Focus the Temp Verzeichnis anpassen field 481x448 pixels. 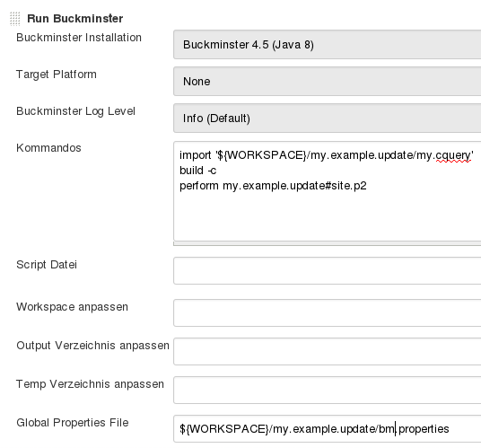pos(327,391)
